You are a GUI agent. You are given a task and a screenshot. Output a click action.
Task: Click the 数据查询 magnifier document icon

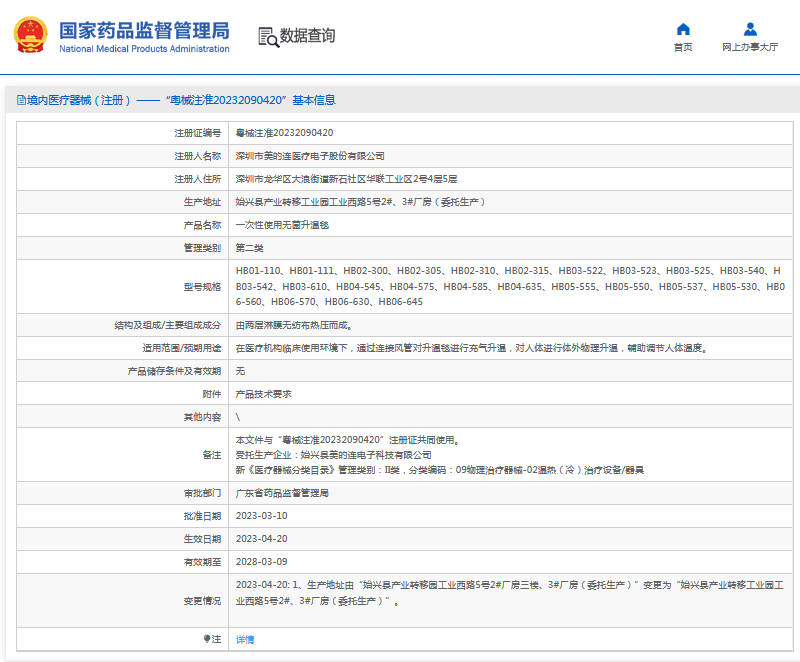click(267, 37)
